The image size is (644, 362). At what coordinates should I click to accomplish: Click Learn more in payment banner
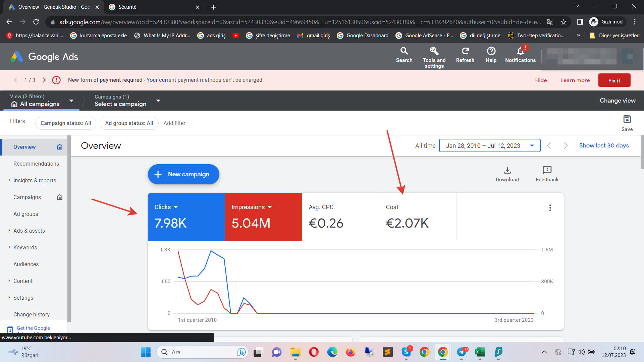[x=575, y=80]
